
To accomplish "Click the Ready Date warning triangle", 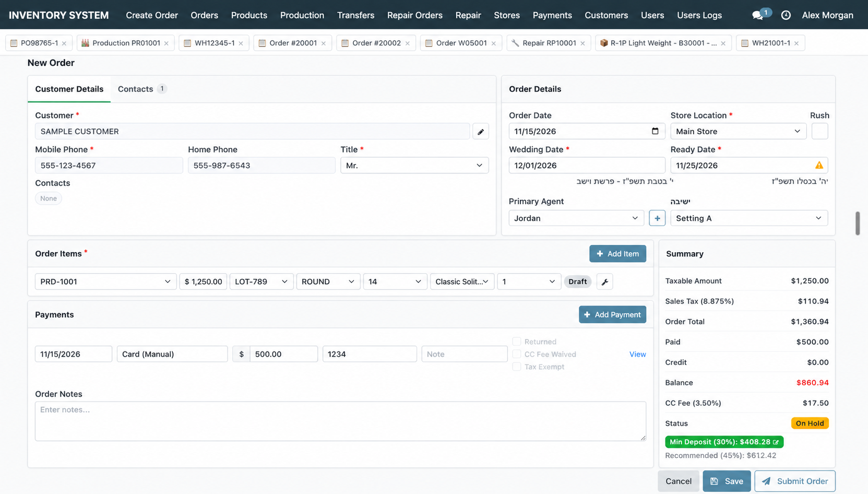I will [x=819, y=166].
